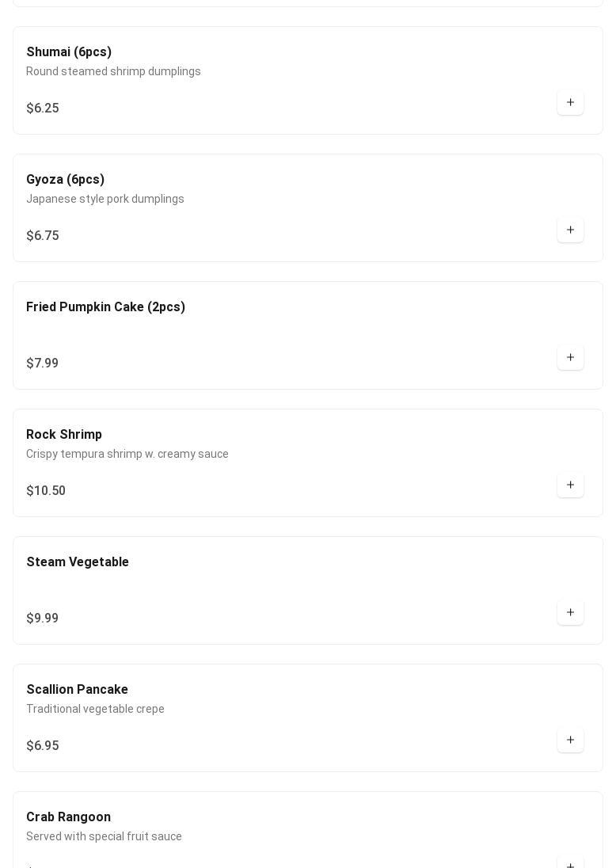Image resolution: width=616 pixels, height=868 pixels.
Task: Add Shumai (6pcs) with its plus button
Action: click(570, 102)
